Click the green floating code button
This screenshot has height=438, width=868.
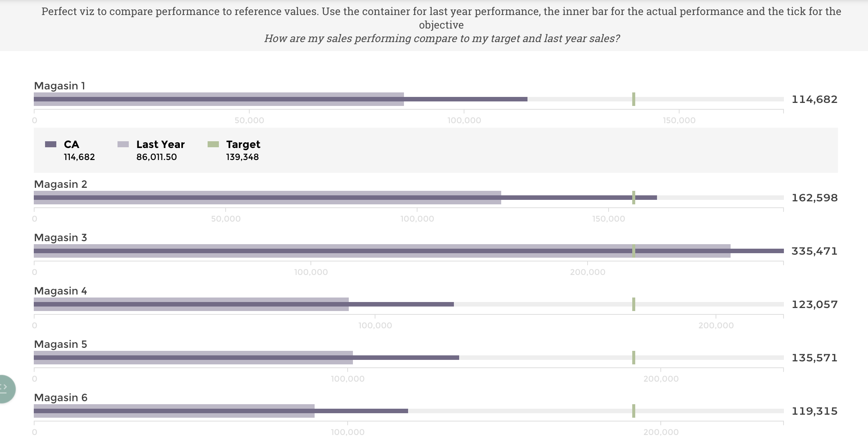click(x=5, y=389)
